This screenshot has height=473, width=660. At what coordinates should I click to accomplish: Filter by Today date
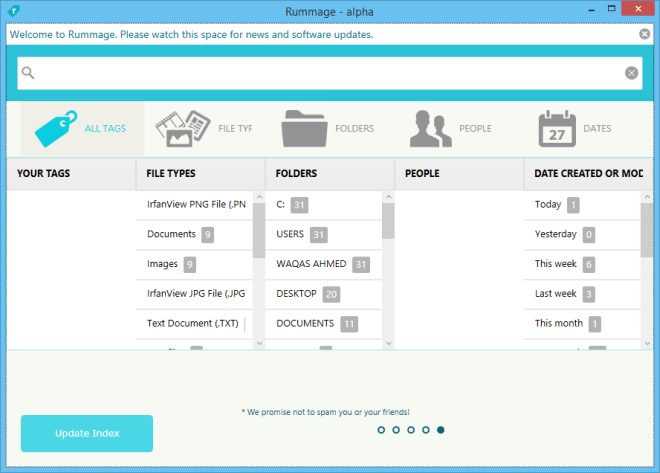(x=582, y=205)
